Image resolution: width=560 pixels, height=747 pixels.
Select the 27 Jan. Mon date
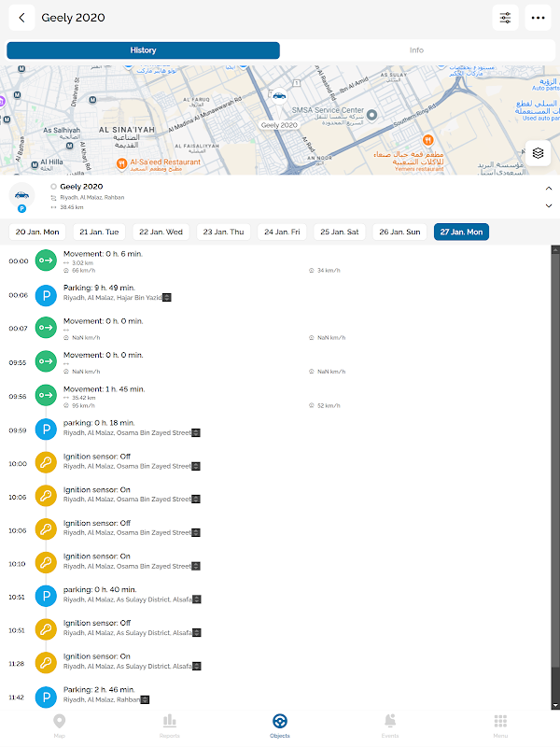pos(461,232)
